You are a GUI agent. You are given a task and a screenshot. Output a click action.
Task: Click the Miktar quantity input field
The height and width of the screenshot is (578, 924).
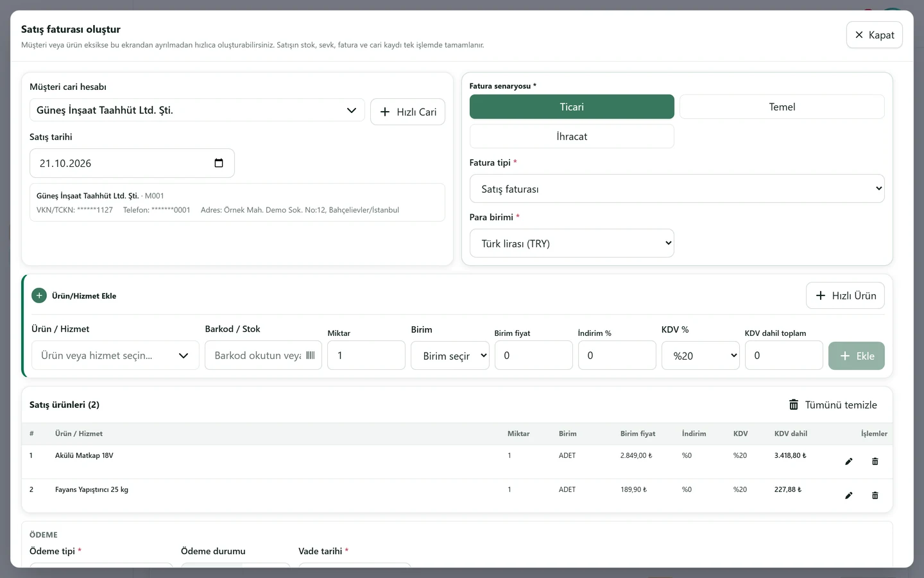(x=366, y=355)
